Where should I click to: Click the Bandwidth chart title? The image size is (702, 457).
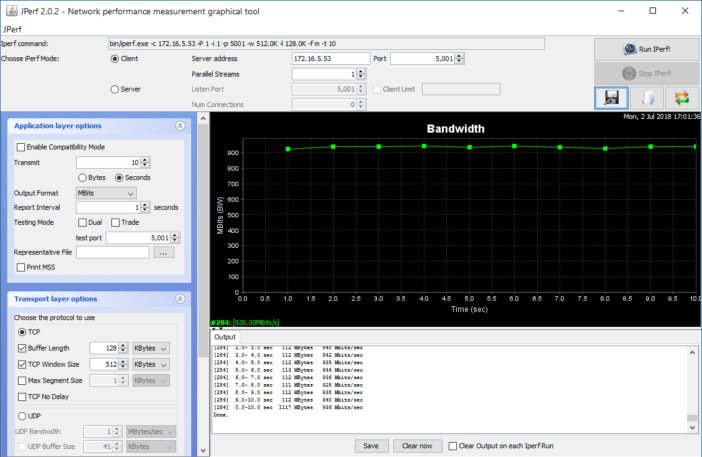[455, 129]
